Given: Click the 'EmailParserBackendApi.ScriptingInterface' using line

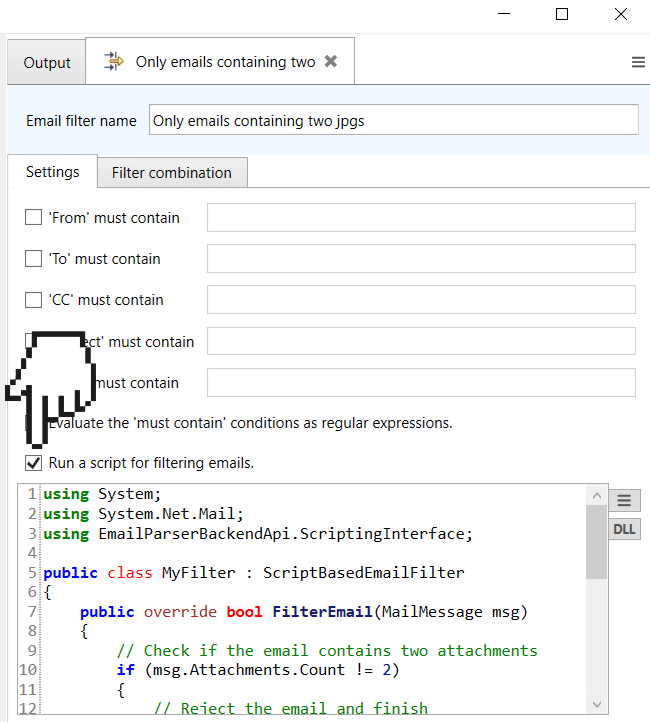Looking at the screenshot, I should tap(258, 534).
